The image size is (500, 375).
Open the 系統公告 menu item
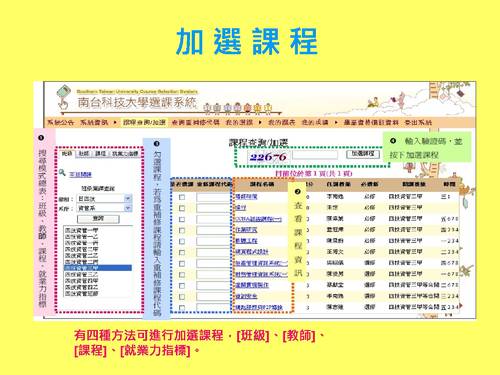(x=60, y=122)
